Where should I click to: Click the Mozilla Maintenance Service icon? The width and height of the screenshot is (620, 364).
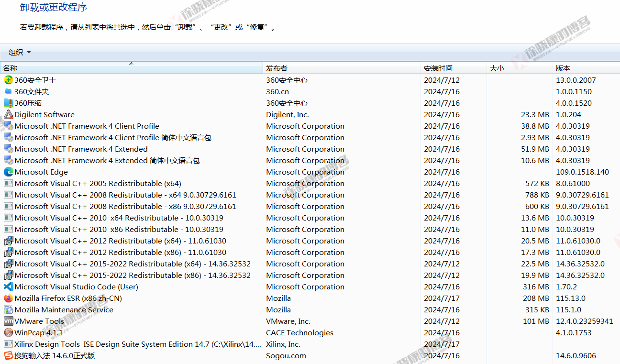click(x=8, y=309)
